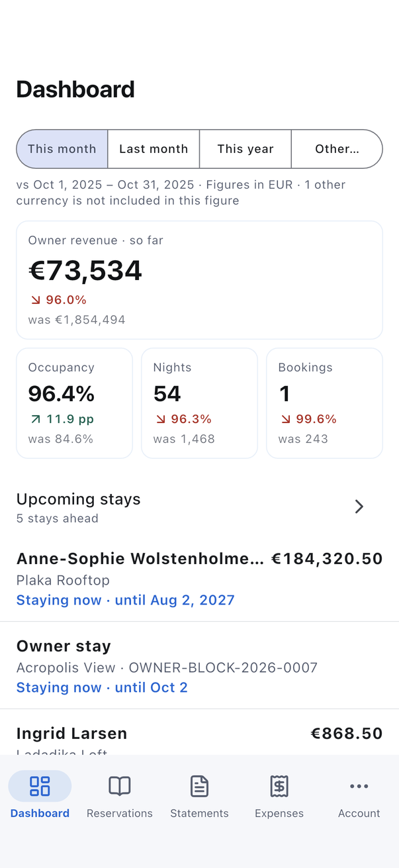Tap the Expenses receipt icon
The image size is (399, 868).
tap(279, 786)
